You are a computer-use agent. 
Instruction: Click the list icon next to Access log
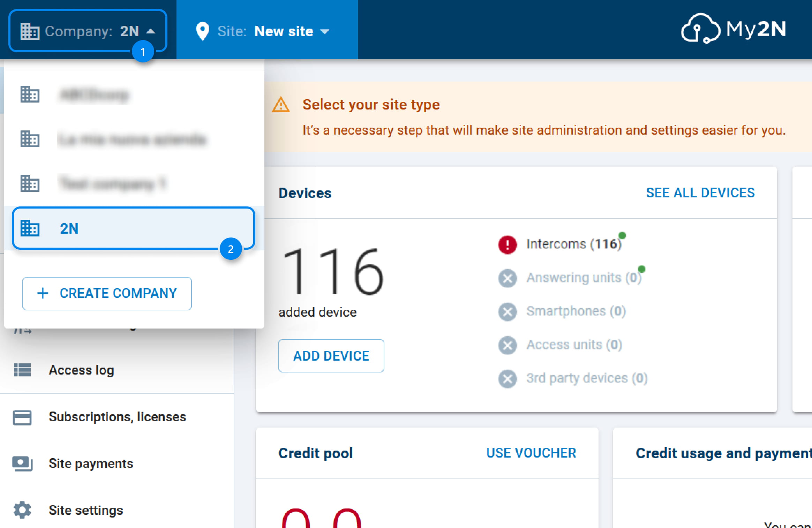coord(22,370)
